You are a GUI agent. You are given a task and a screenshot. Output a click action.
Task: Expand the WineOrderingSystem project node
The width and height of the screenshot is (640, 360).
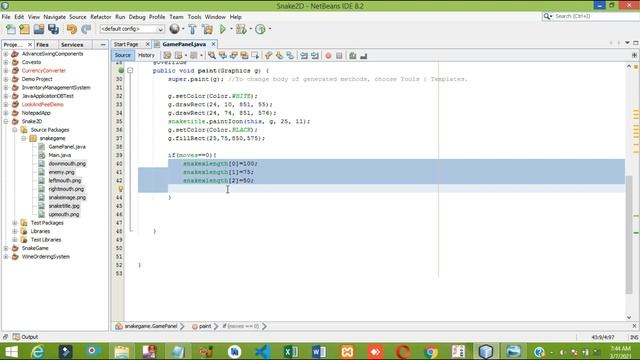(6, 257)
